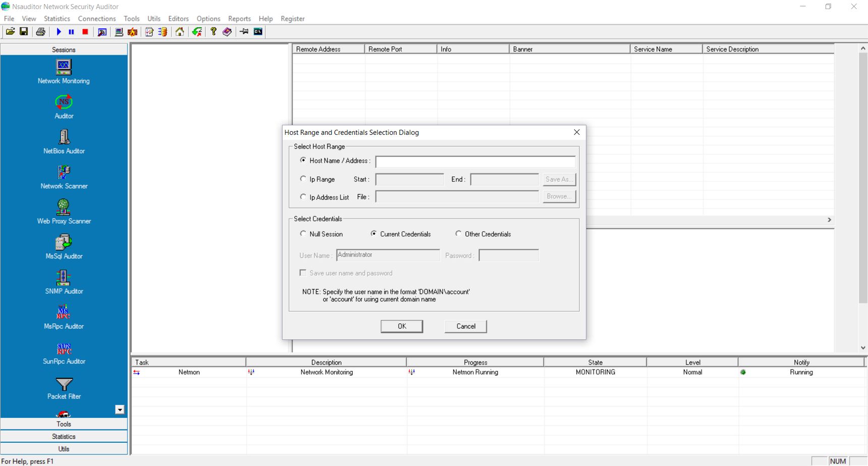Open MsSql Auditor in sidebar
Viewport: 868px width, 466px height.
(x=64, y=247)
